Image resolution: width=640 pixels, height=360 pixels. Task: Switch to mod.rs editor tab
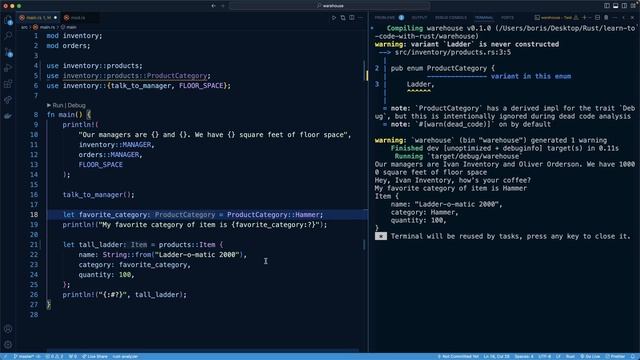78,18
